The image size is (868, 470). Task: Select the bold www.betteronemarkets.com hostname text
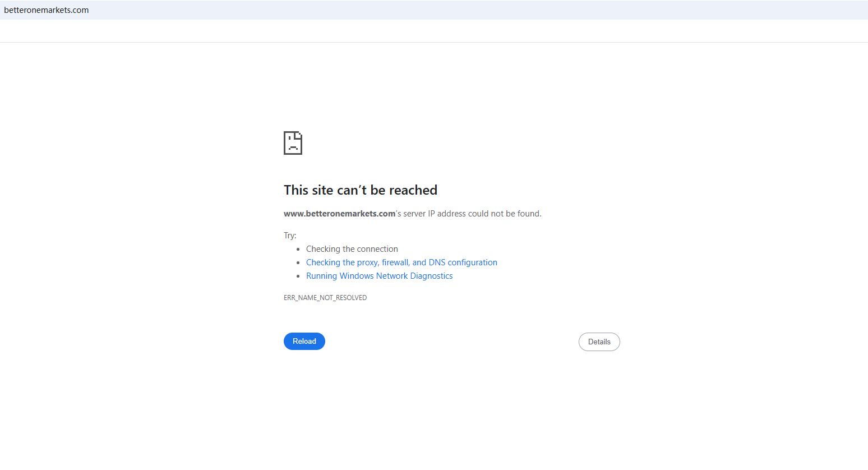coord(340,214)
